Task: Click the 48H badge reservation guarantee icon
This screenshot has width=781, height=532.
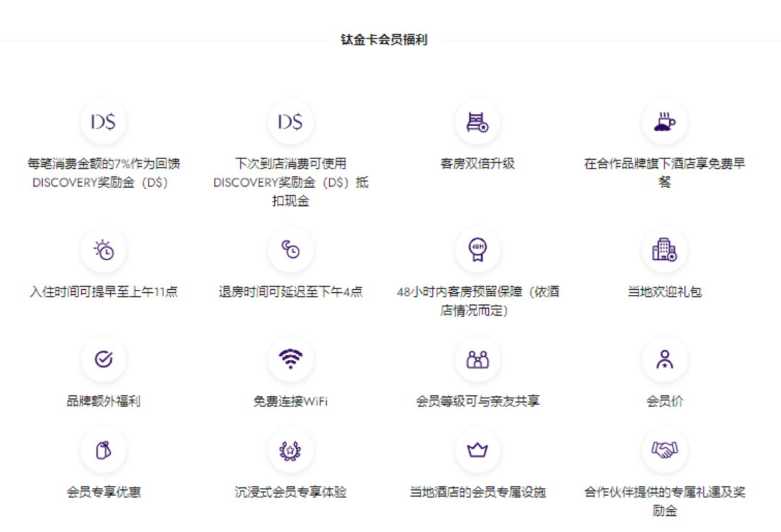Action: 477,249
